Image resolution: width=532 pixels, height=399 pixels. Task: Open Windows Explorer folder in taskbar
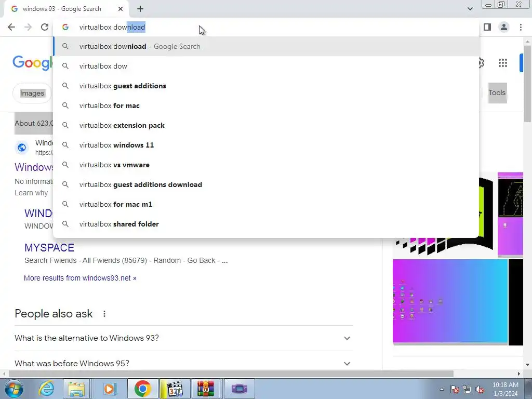click(76, 389)
